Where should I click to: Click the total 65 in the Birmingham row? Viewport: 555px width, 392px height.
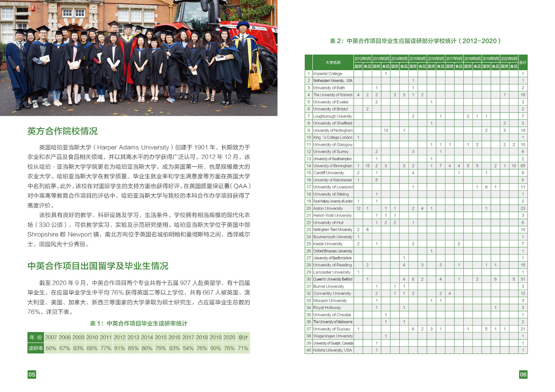[523, 166]
